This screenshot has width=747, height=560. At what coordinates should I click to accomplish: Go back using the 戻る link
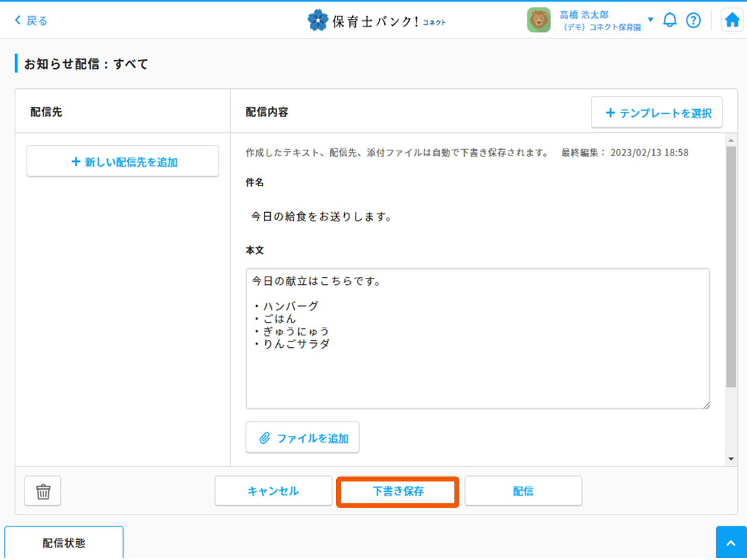click(32, 20)
